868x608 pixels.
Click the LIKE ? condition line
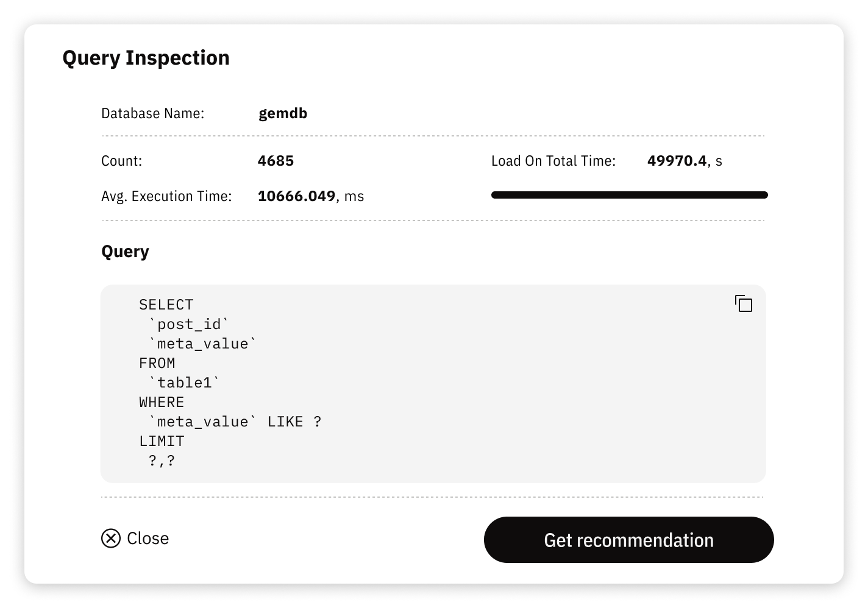point(235,422)
